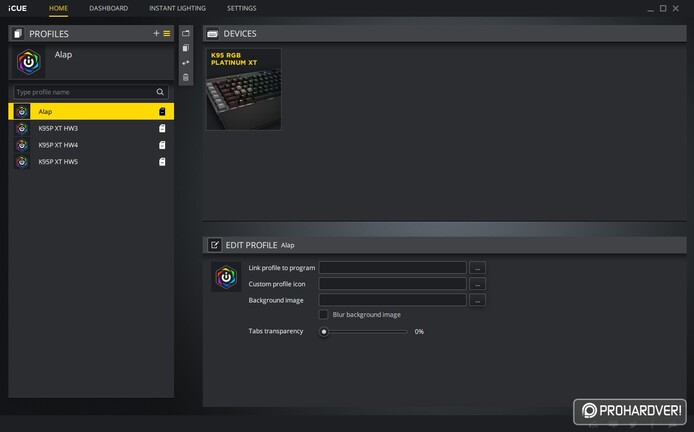The image size is (694, 432).
Task: Open the HOME tab
Action: pyautogui.click(x=58, y=8)
